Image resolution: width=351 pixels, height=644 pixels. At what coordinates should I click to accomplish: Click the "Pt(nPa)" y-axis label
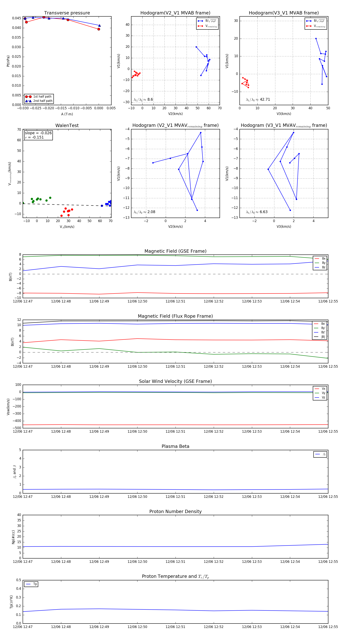click(8, 61)
